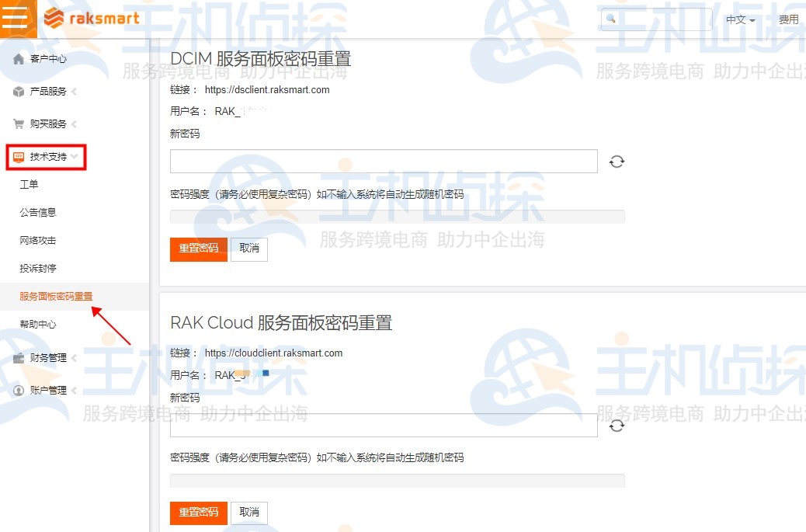Click the 产品服务 package icon
The image size is (806, 532).
coord(17,91)
